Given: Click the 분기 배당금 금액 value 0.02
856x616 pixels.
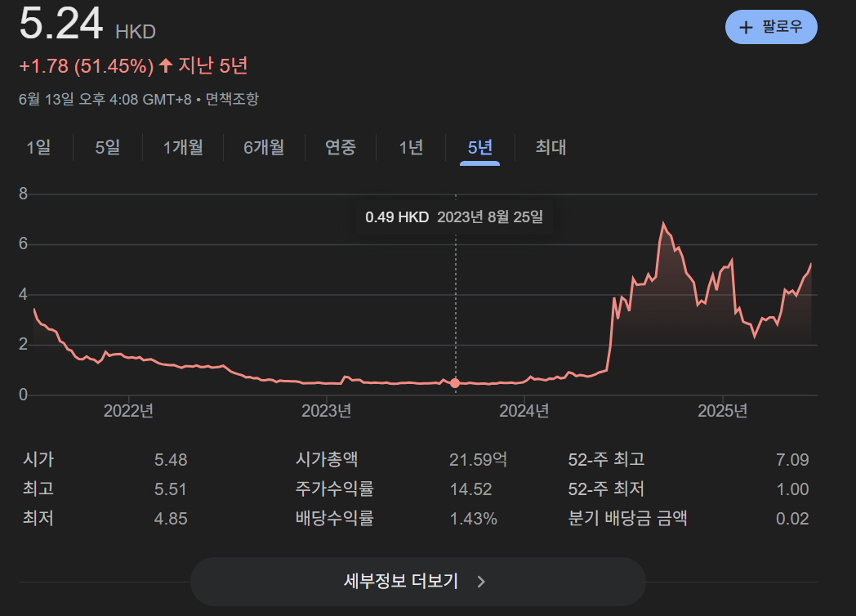Looking at the screenshot, I should (x=792, y=519).
